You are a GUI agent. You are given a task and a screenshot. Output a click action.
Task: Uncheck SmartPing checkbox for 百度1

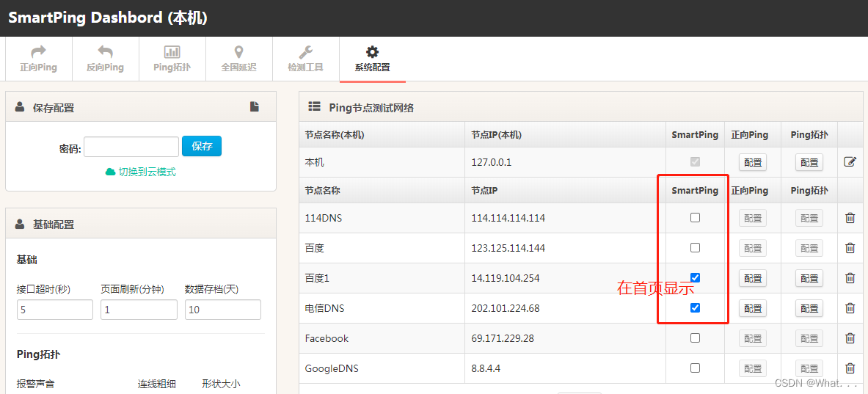(x=696, y=277)
